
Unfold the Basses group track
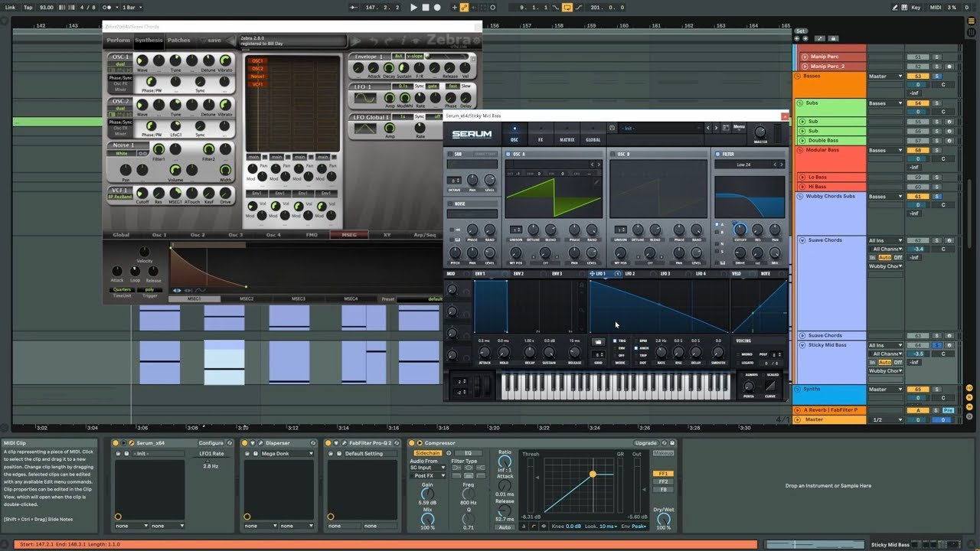pyautogui.click(x=799, y=77)
